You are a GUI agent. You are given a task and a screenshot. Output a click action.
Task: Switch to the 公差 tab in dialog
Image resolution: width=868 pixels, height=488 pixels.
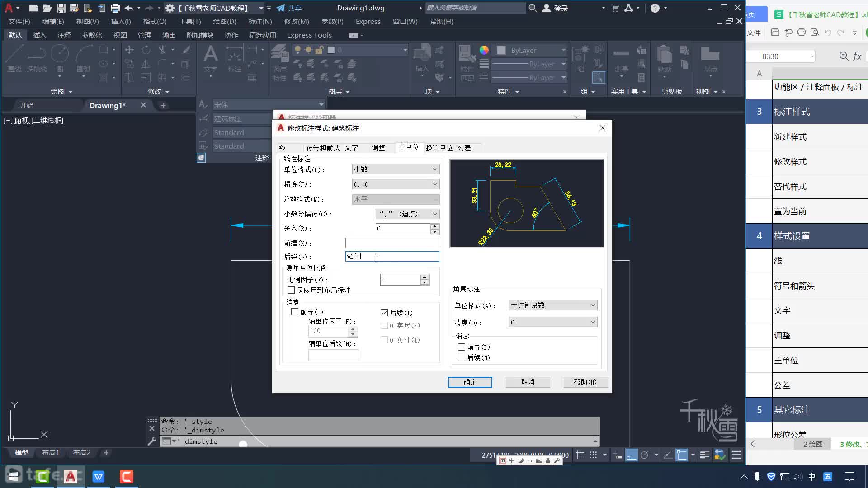click(464, 148)
